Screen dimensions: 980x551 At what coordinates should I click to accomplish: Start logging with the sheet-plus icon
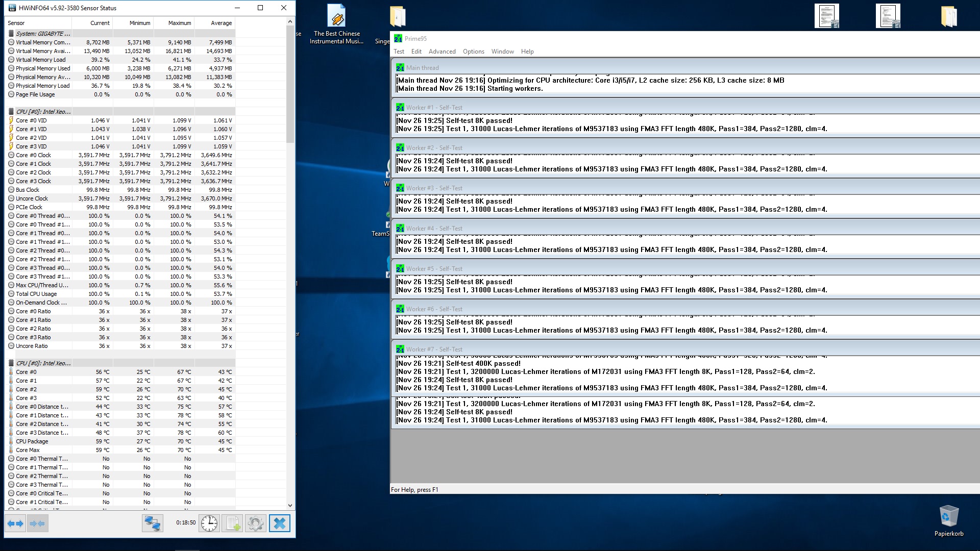pyautogui.click(x=233, y=523)
